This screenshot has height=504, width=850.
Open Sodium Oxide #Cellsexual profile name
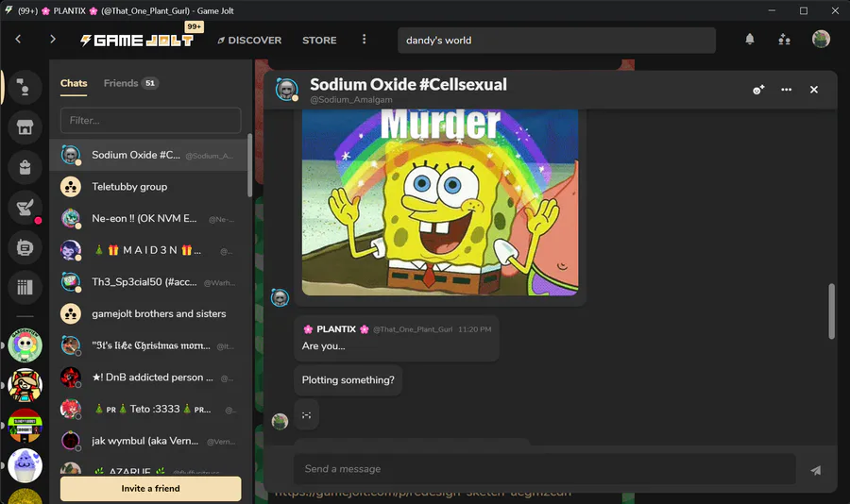pos(408,85)
